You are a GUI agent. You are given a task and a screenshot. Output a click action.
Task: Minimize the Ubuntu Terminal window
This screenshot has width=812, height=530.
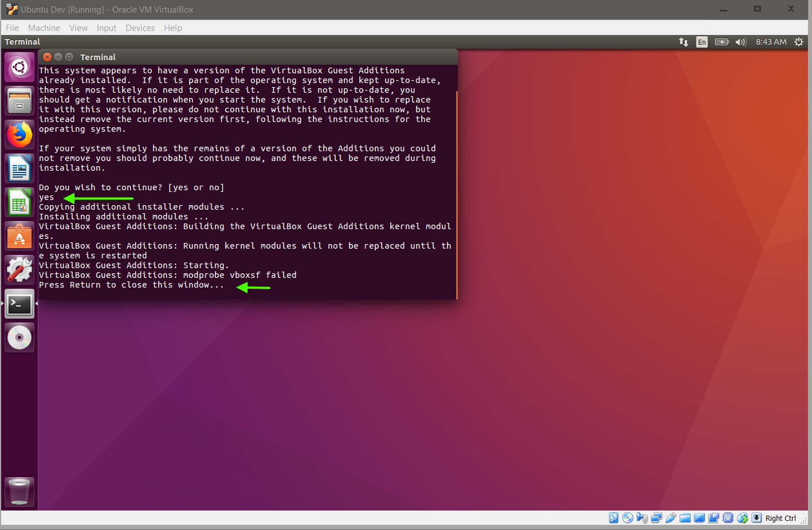(58, 57)
